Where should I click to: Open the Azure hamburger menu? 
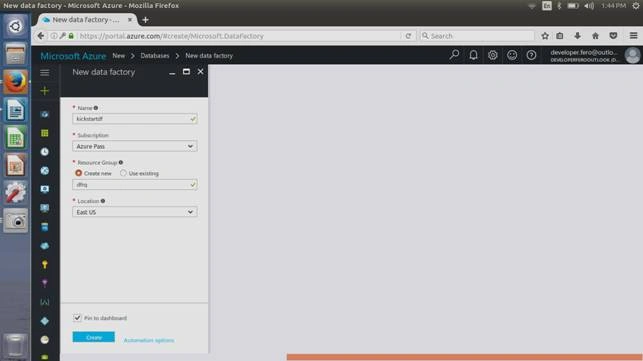point(45,73)
